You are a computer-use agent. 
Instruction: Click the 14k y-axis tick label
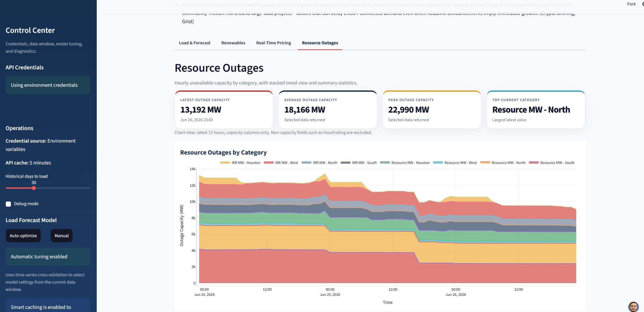coord(192,169)
